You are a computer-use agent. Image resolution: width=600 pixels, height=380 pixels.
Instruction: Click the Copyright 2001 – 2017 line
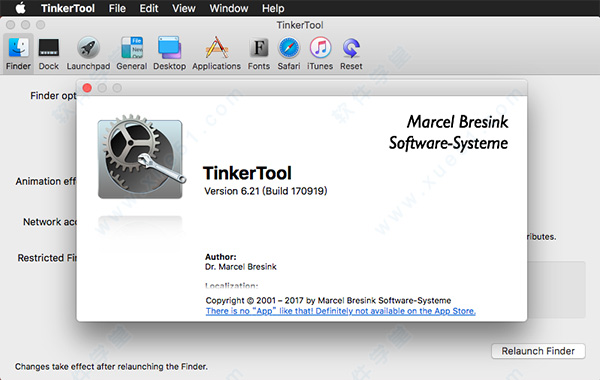(328, 300)
